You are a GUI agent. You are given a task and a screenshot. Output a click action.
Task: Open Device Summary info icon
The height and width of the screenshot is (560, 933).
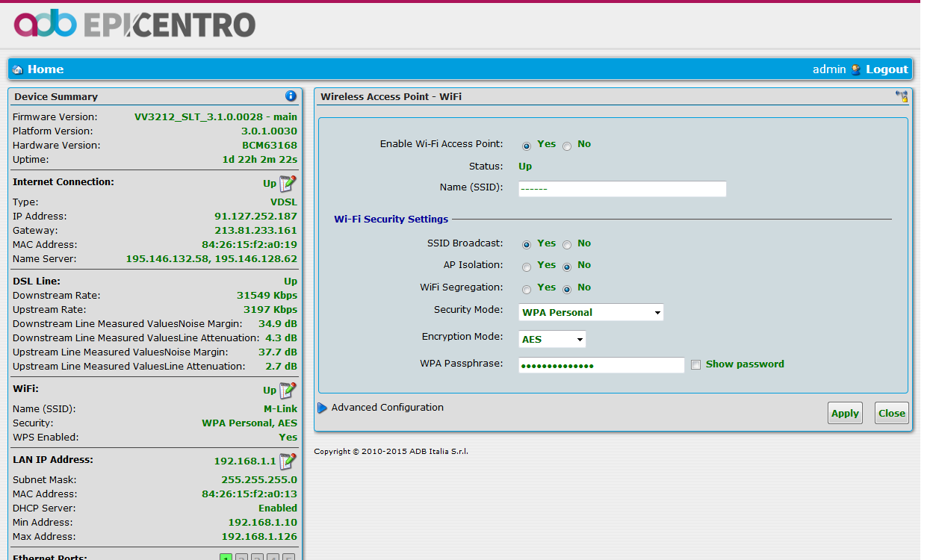(x=291, y=96)
